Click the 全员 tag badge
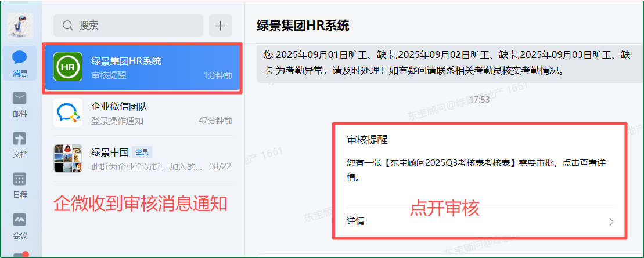 click(x=142, y=152)
